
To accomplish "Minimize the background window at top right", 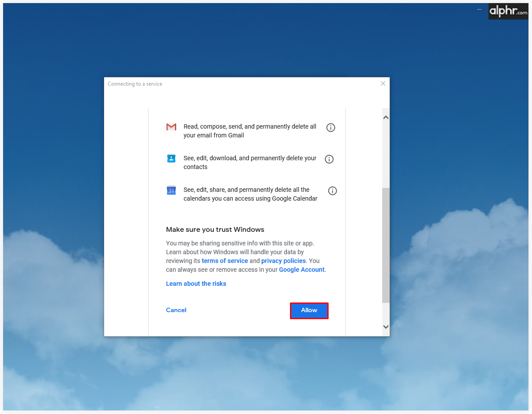I will pos(479,9).
